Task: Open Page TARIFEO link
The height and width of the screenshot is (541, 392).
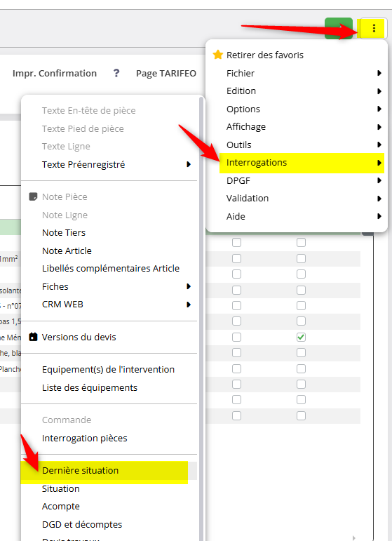Action: [166, 73]
